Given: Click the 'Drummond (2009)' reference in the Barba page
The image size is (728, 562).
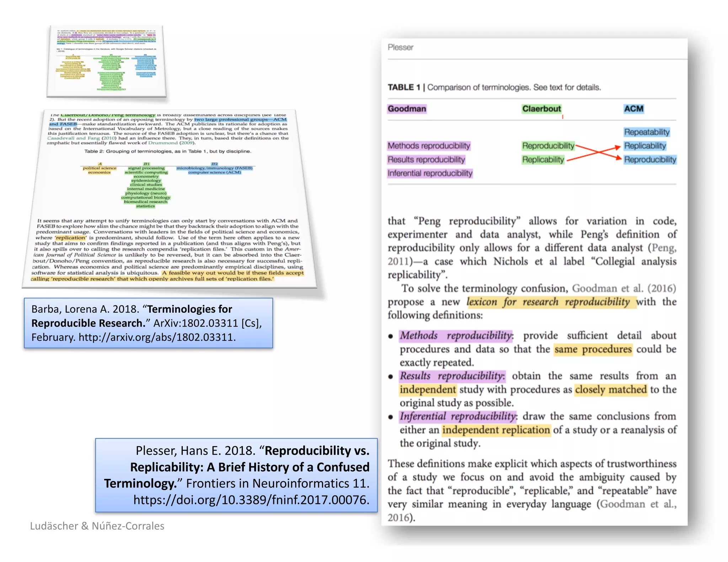Looking at the screenshot, I should click(172, 143).
